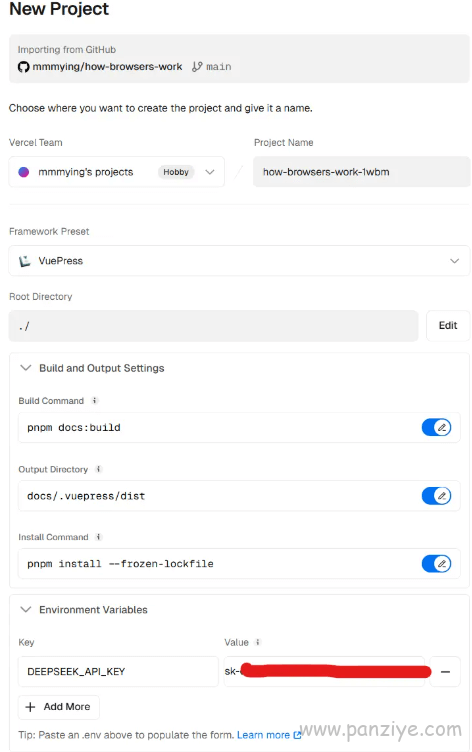Click the git branch icon next to main
Viewport: 472px width, 752px height.
point(197,67)
